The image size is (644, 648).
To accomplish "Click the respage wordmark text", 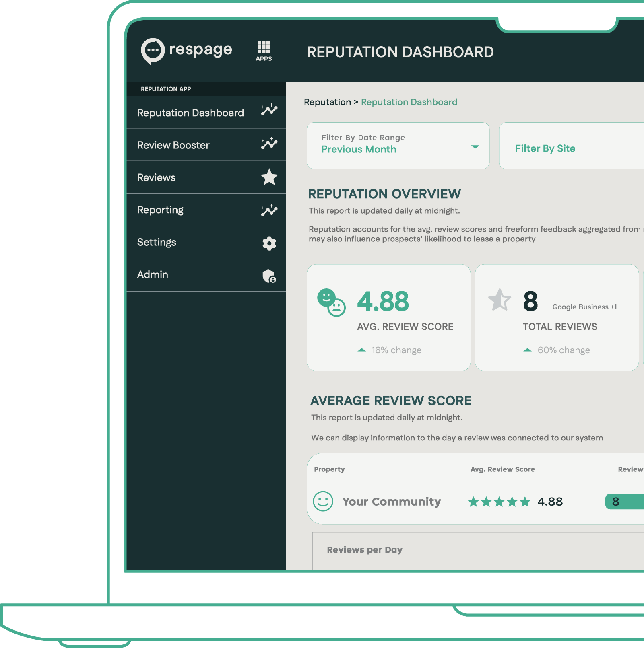I will [x=200, y=50].
